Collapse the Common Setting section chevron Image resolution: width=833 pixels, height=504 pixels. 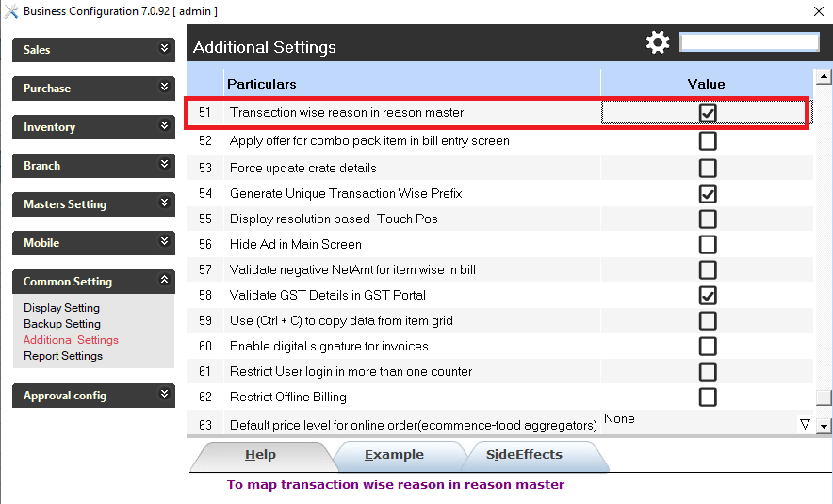[165, 280]
